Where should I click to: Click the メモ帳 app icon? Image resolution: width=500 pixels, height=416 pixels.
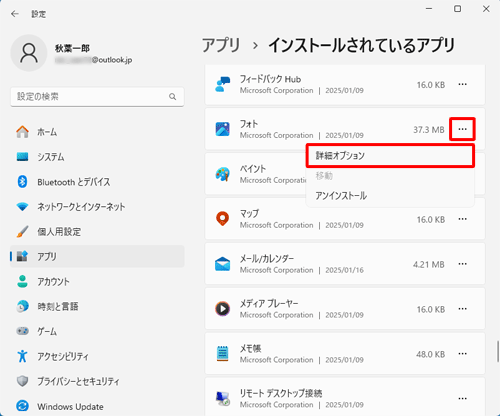click(x=222, y=354)
